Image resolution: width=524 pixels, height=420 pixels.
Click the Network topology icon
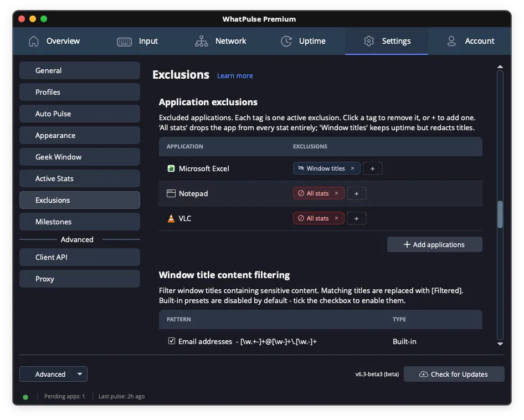coord(202,41)
